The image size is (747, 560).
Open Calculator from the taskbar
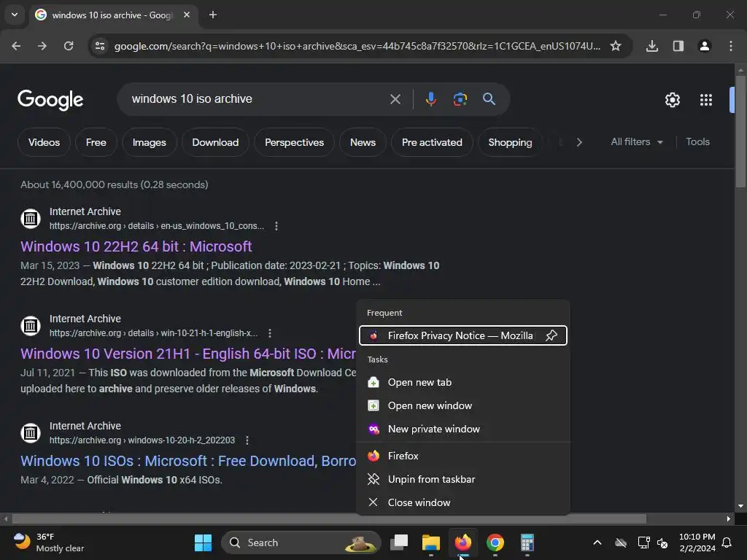(527, 542)
